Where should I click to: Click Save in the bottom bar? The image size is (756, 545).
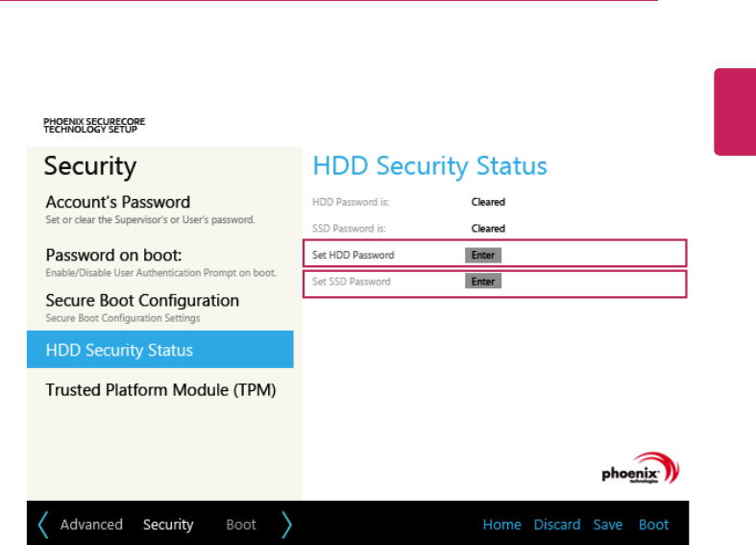click(608, 525)
